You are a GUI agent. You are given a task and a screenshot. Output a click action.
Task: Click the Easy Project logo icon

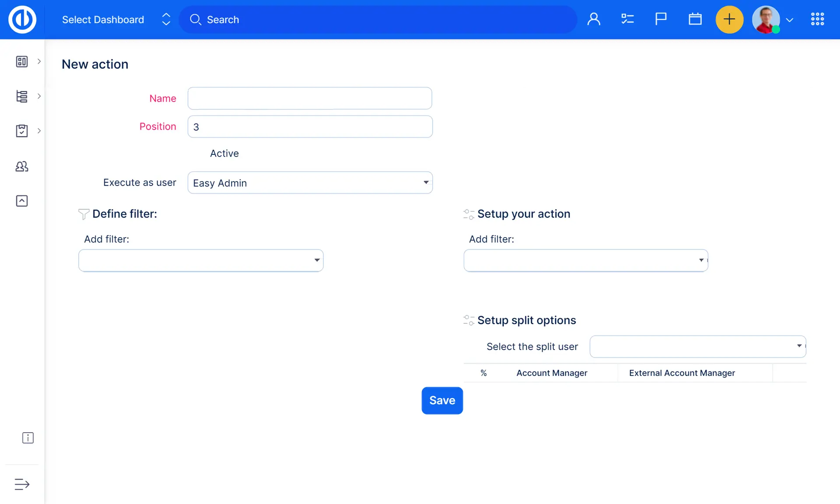coord(22,20)
